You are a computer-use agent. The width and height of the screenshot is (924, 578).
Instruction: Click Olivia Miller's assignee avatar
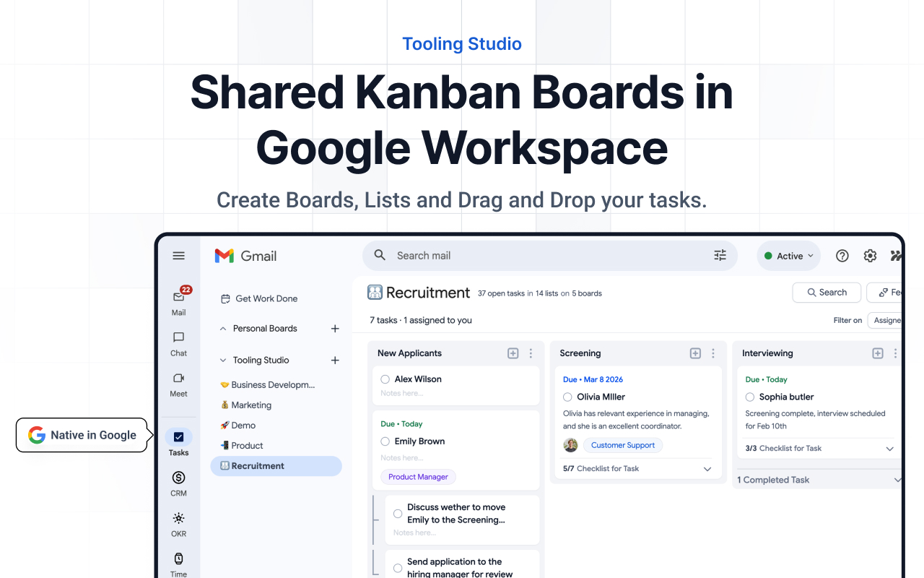coord(570,445)
